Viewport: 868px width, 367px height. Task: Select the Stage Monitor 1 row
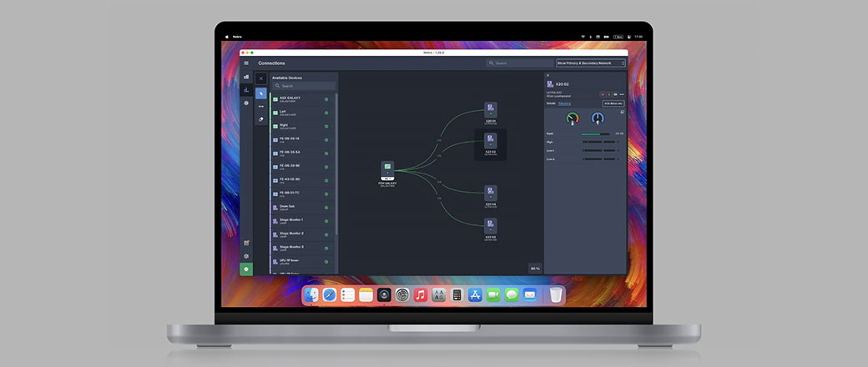(x=302, y=221)
